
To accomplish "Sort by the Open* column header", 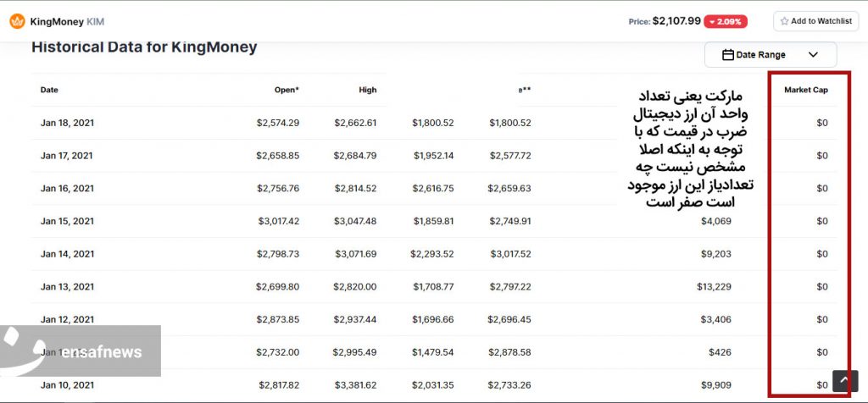I will pyautogui.click(x=285, y=90).
